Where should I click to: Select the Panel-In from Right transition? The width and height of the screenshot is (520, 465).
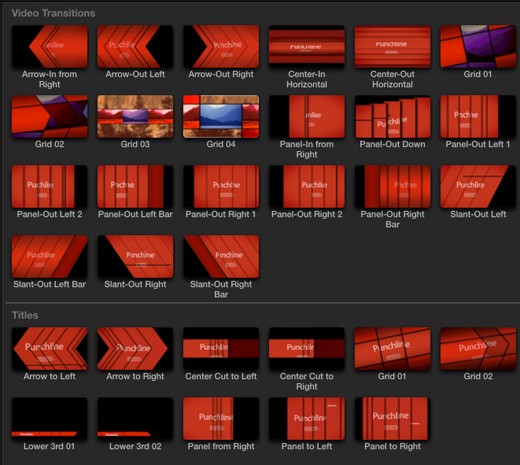pos(307,117)
